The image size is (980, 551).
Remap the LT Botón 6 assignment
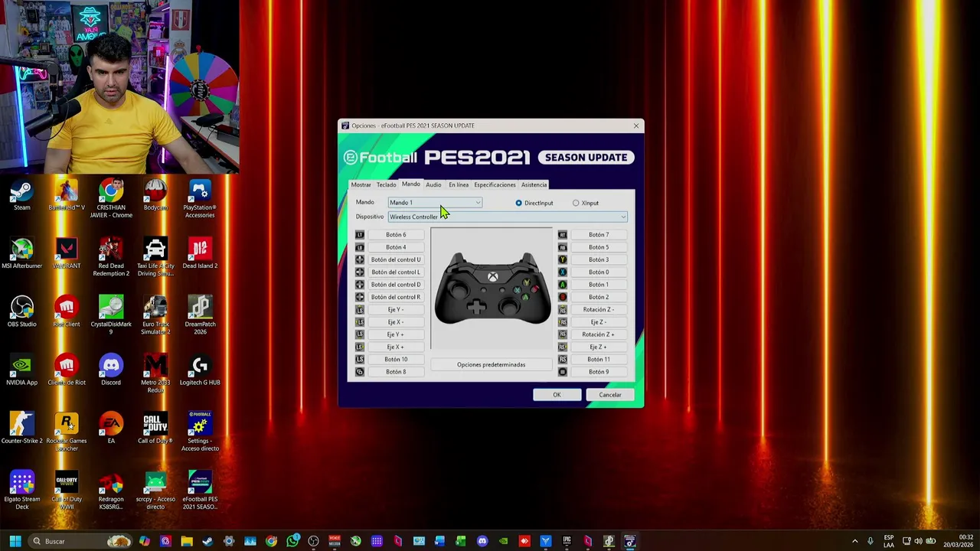396,235
